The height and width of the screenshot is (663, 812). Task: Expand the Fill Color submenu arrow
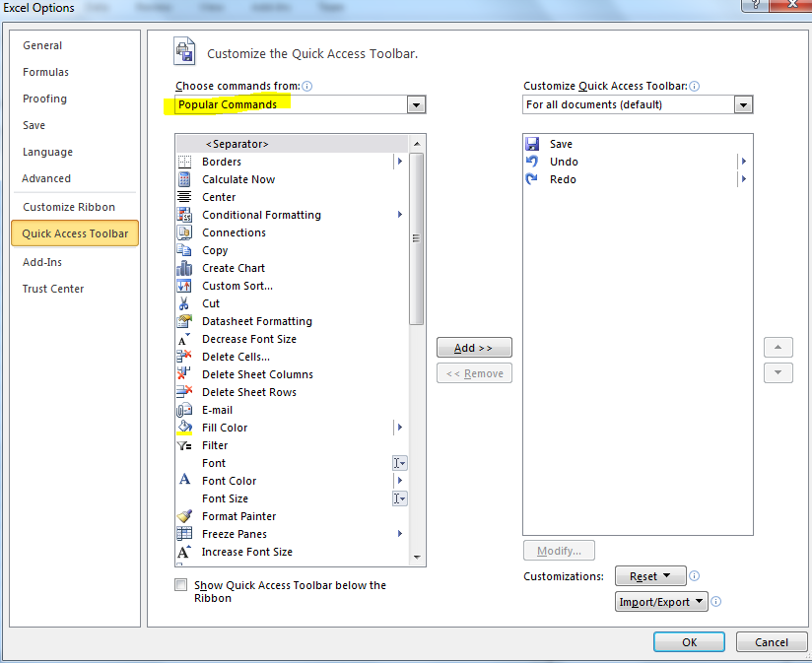(x=400, y=428)
